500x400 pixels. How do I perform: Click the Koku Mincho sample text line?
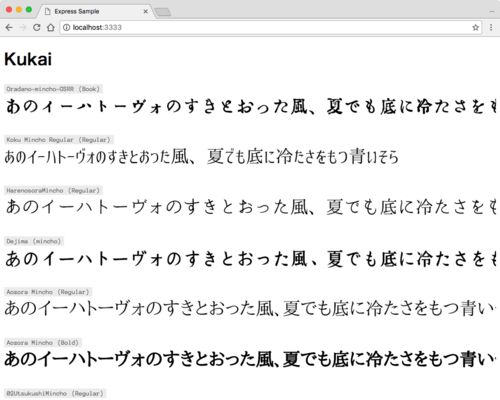point(202,157)
